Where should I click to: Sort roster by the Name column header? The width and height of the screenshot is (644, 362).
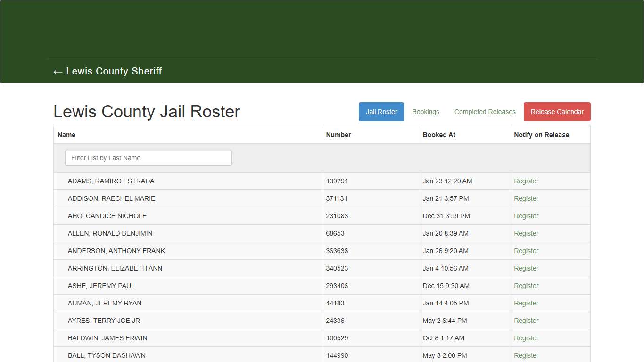66,135
